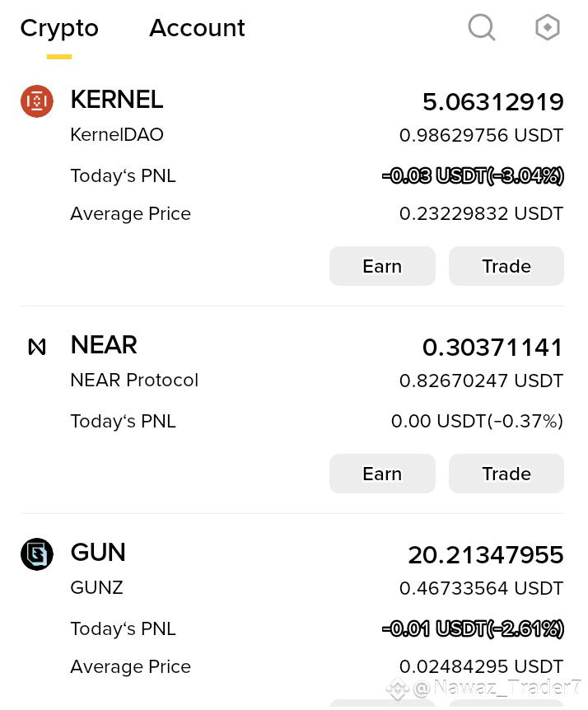This screenshot has width=588, height=710.
Task: Select GUN Average Price label
Action: [131, 666]
